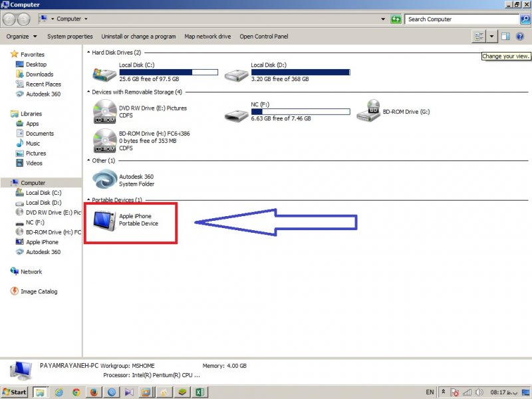This screenshot has height=399, width=532.
Task: Click the Back navigation arrow
Action: 9,19
